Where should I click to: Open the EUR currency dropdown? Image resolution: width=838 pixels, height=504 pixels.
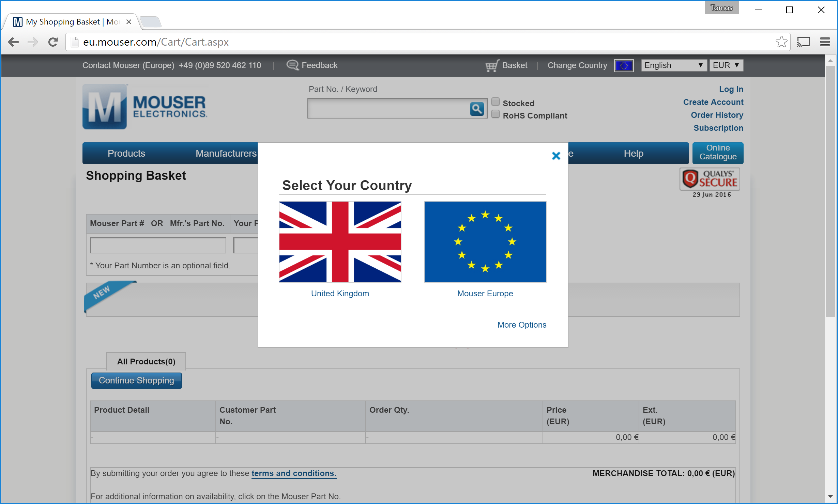(726, 65)
